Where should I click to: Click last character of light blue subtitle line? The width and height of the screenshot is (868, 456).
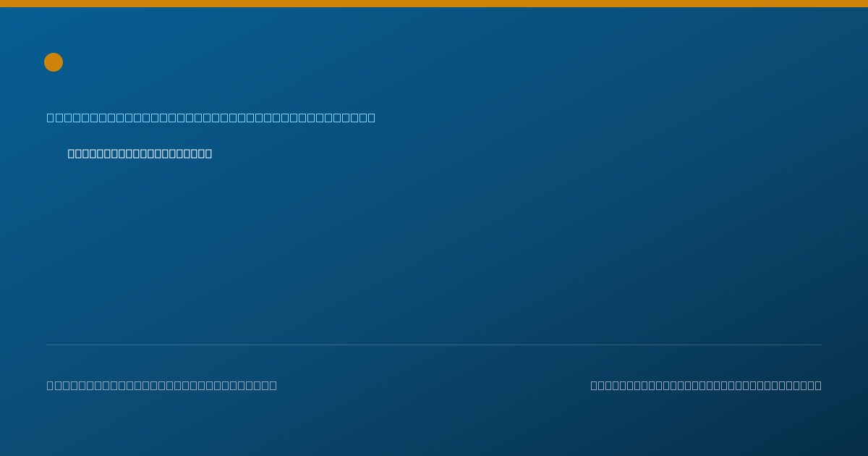[372, 117]
